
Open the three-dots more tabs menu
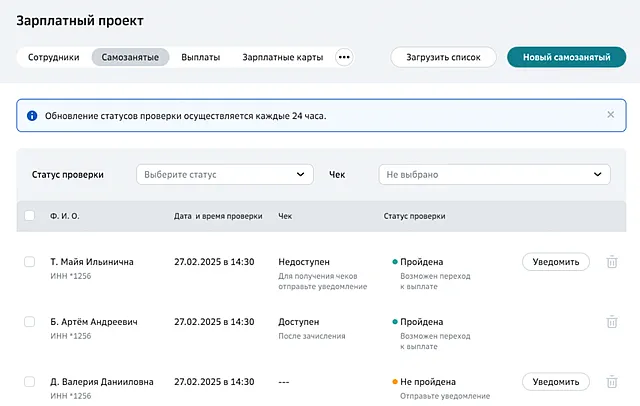344,57
